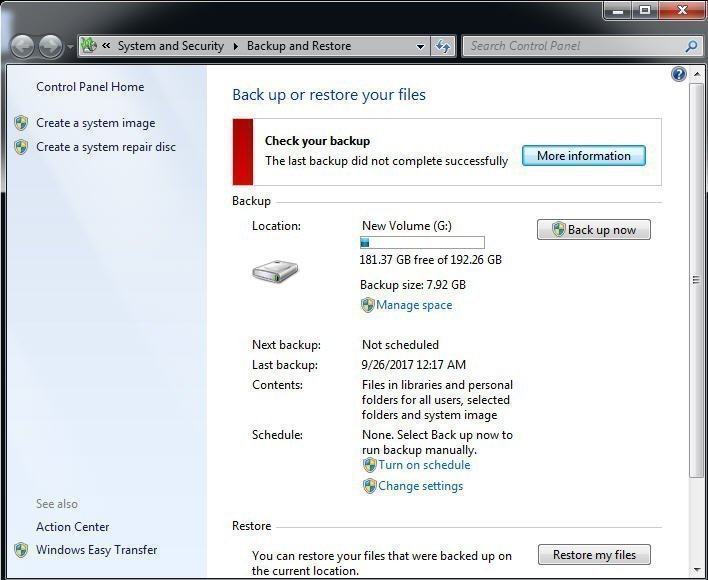Click shield icon next to Turn on schedule
Screen dimensions: 708x580
[x=370, y=465]
